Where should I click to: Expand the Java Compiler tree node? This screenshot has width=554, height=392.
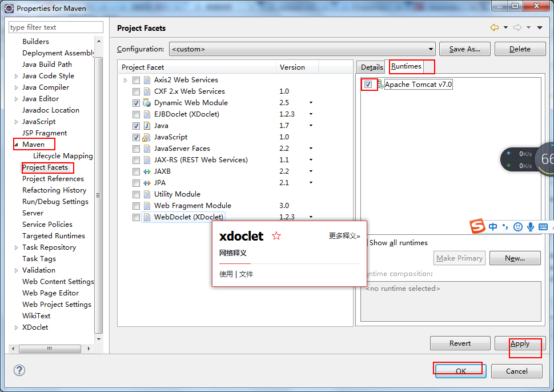[x=16, y=87]
